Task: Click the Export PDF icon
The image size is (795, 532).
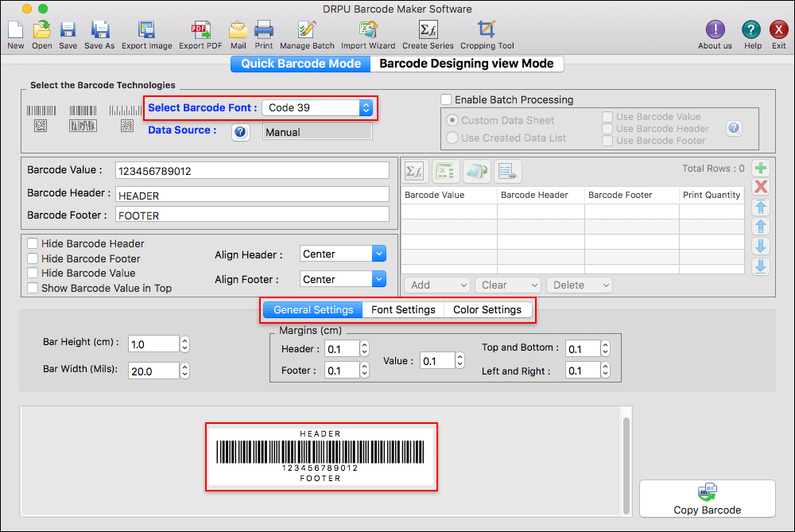Action: [x=201, y=30]
